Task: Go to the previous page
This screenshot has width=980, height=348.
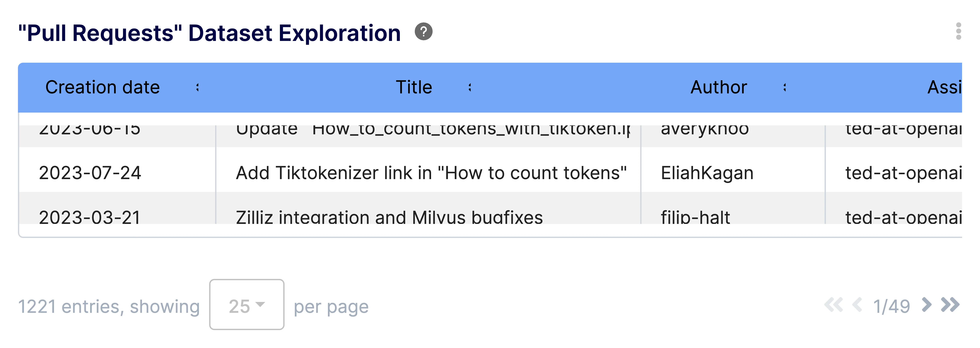Action: click(857, 305)
